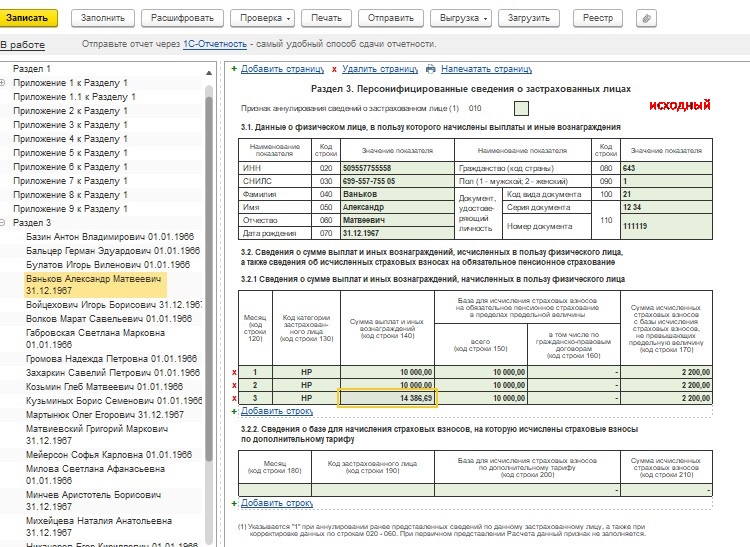This screenshot has height=547, width=750.
Task: Click the tree scrollbar up arrow
Action: click(209, 73)
